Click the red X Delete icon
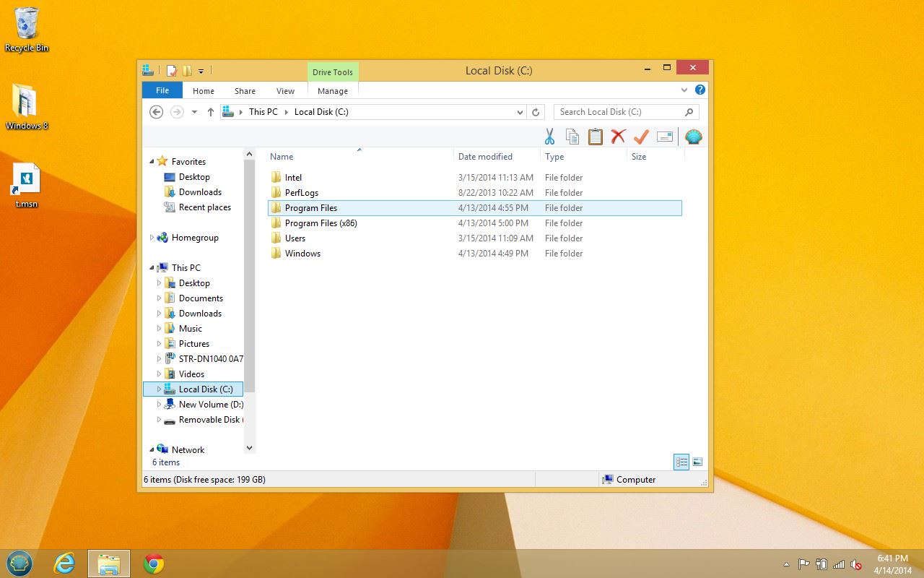The image size is (924, 578). [x=618, y=137]
